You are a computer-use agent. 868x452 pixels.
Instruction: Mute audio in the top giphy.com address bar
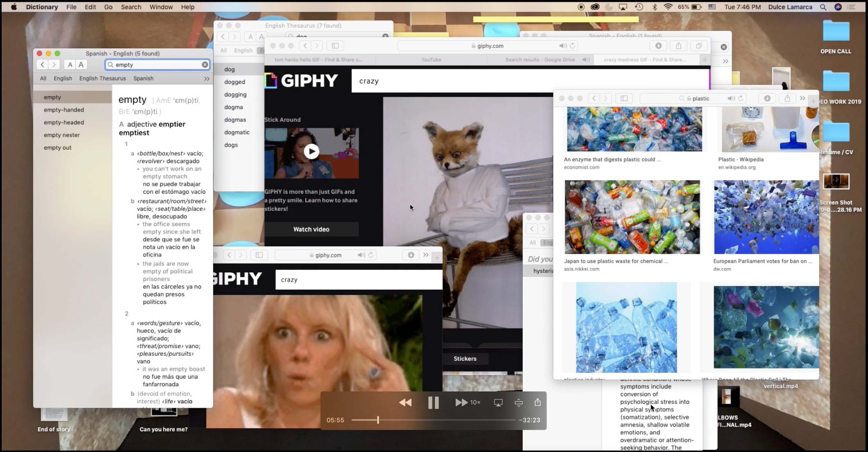pos(563,46)
